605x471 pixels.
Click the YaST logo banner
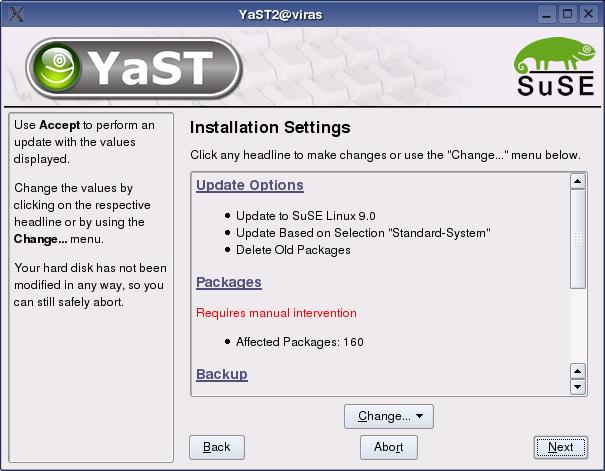134,68
